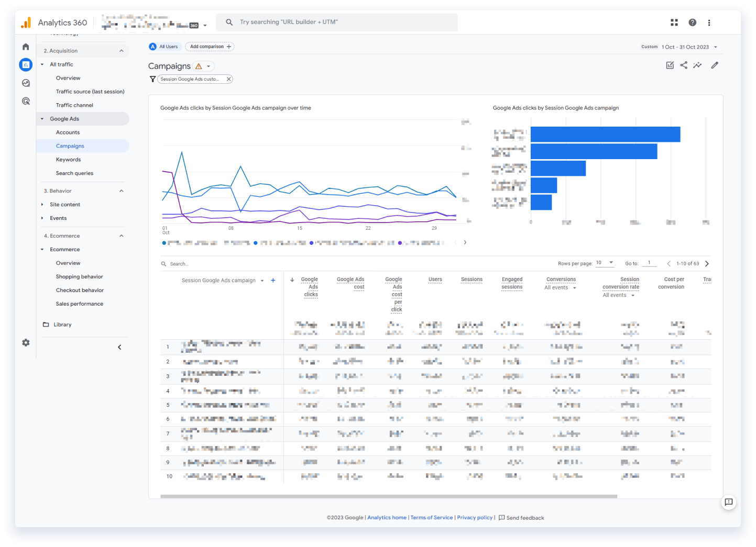Sort by Users column header

tap(435, 280)
